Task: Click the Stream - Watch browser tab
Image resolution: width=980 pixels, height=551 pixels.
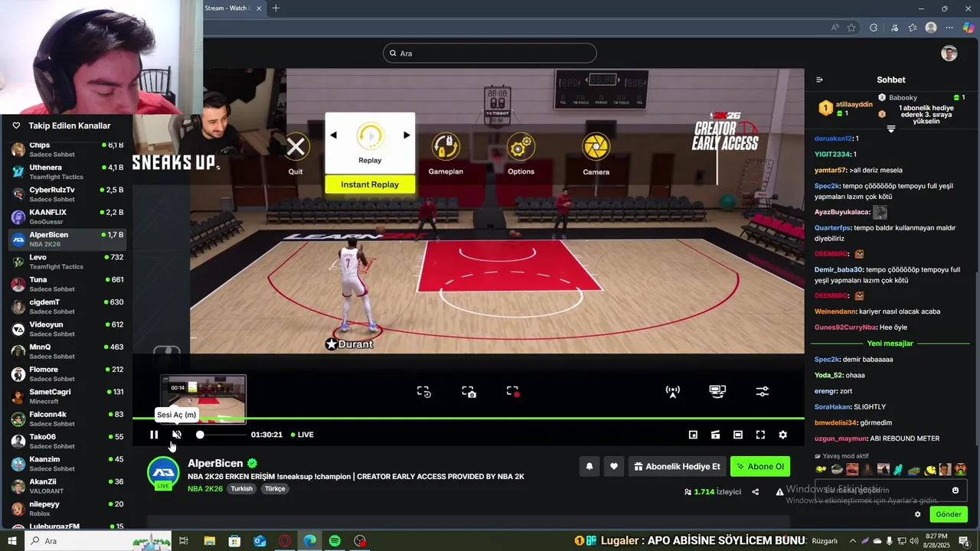Action: pos(234,8)
